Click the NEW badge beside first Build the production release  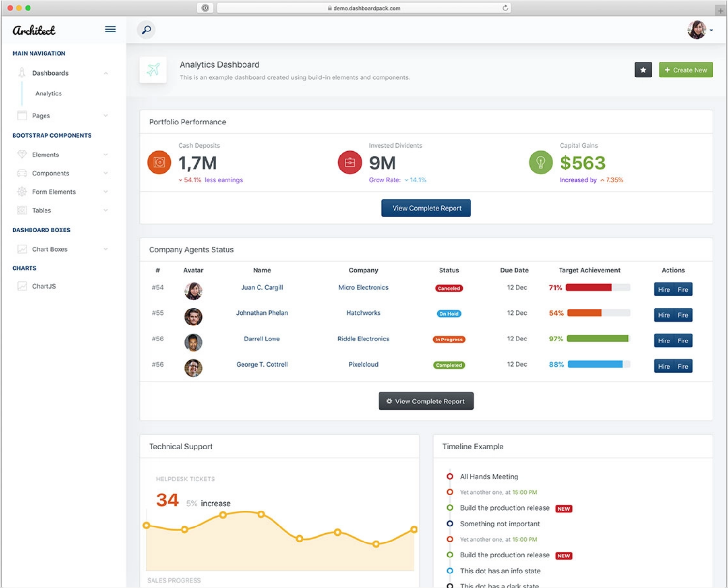coord(563,509)
